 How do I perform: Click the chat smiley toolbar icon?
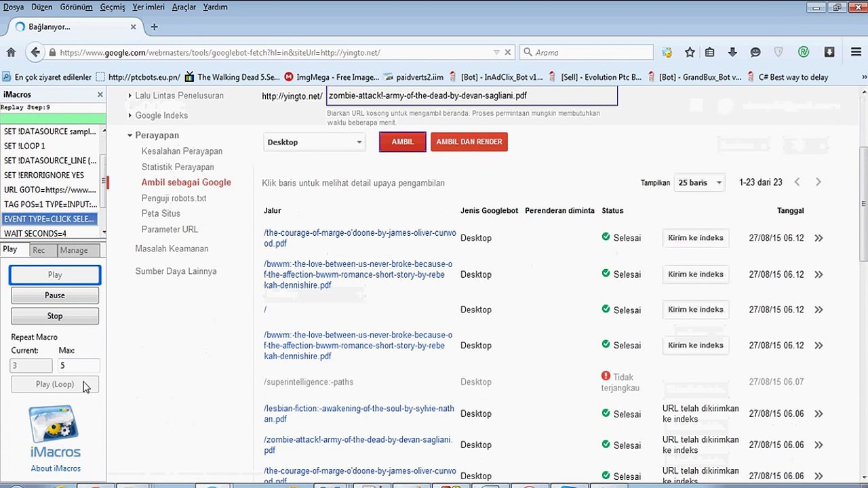[755, 52]
